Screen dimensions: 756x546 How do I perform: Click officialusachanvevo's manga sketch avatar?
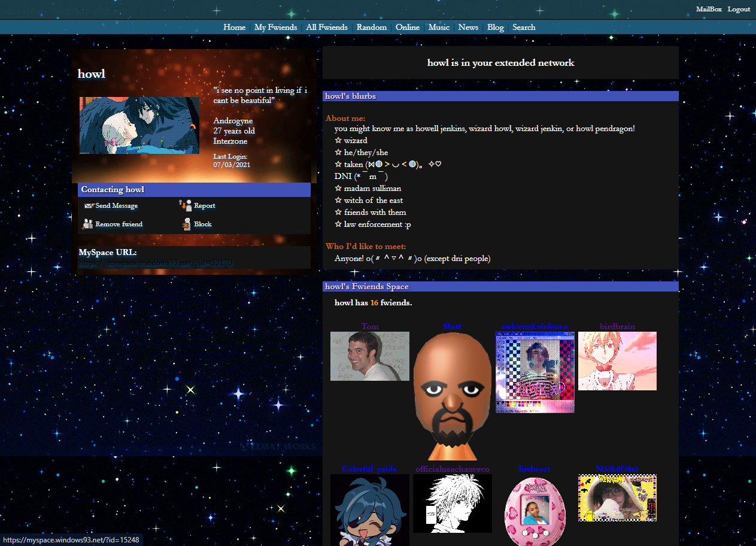[453, 503]
